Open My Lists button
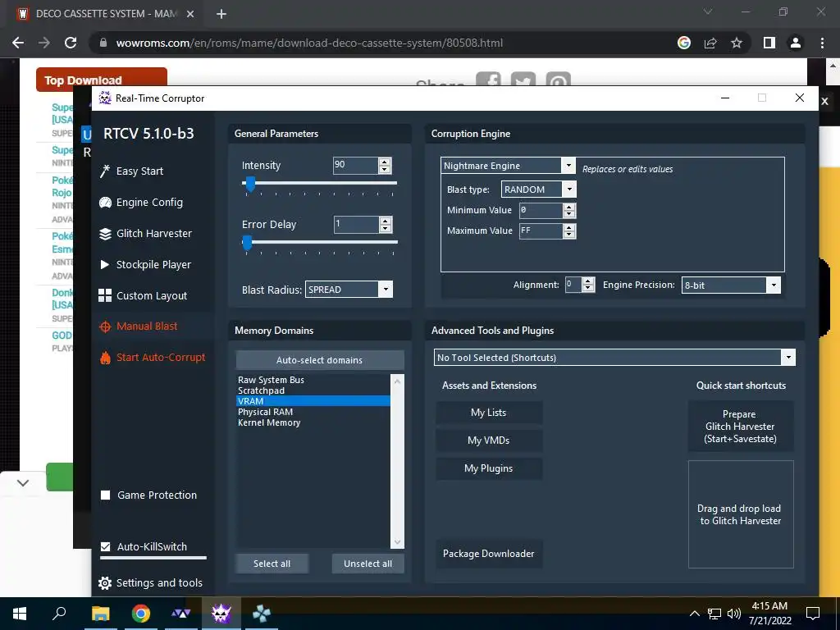This screenshot has width=840, height=630. 489,413
